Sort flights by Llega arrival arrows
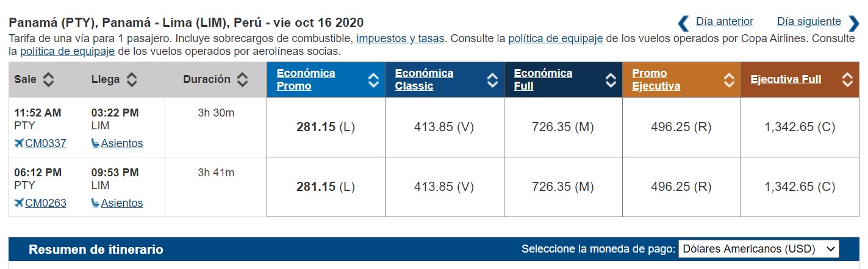 [131, 79]
